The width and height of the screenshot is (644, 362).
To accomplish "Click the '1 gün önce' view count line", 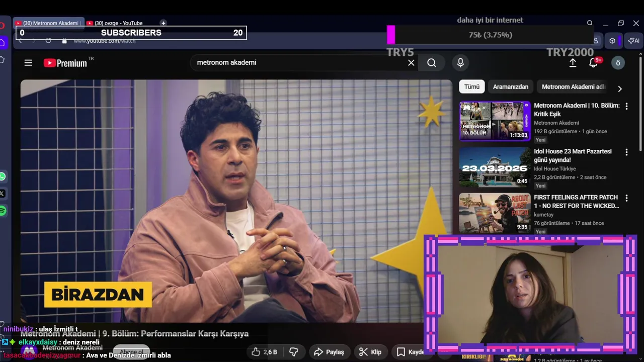I will coord(571,131).
